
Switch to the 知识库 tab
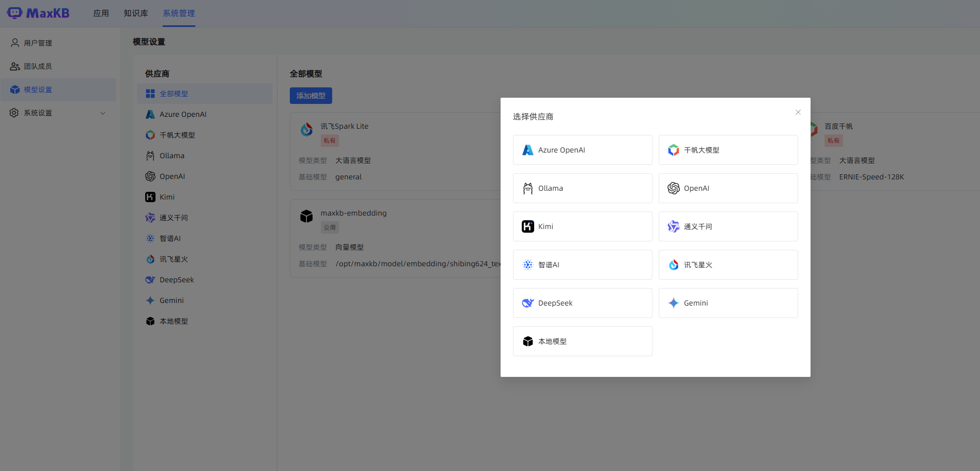pyautogui.click(x=136, y=13)
